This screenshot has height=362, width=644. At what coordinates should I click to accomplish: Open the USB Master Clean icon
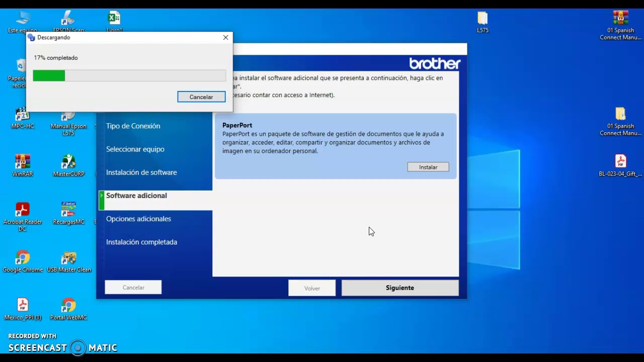pos(69,261)
